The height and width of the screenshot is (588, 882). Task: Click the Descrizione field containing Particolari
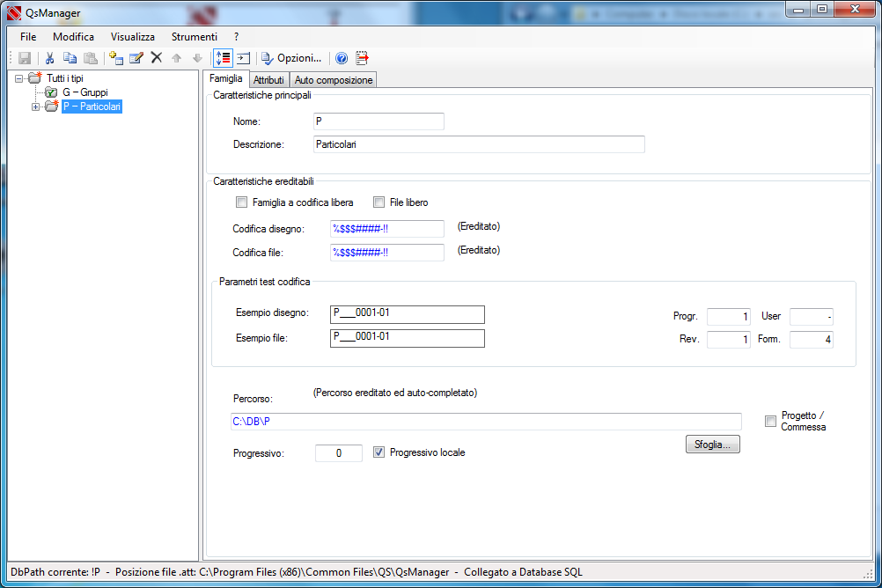[479, 144]
